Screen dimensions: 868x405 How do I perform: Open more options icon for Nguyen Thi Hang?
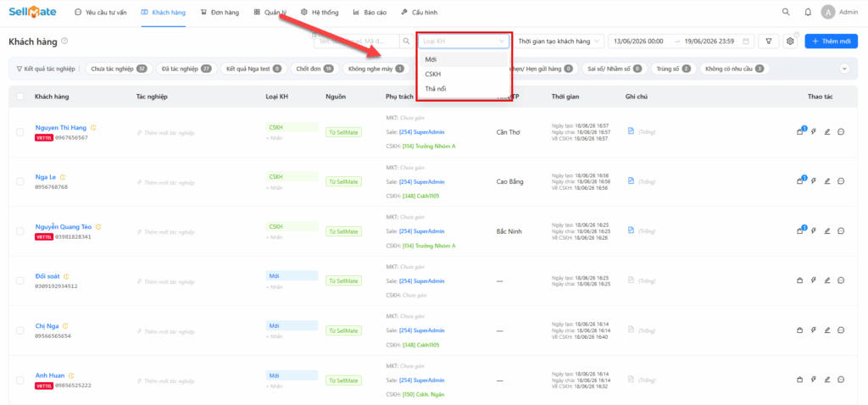click(x=841, y=131)
